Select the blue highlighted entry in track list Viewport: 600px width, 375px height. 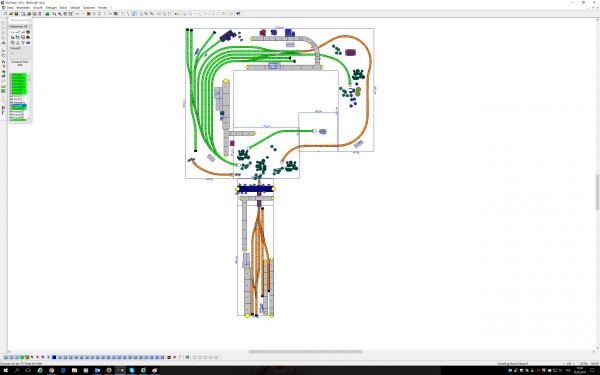click(x=18, y=106)
